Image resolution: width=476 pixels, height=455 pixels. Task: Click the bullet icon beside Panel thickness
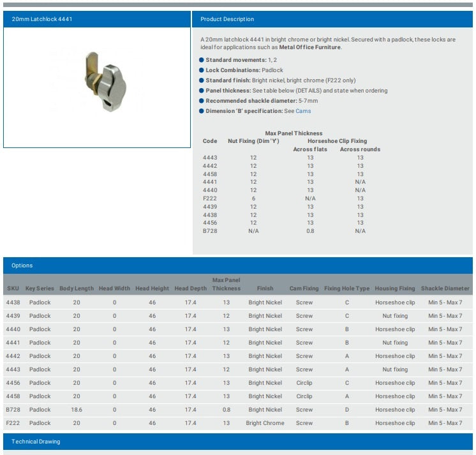pos(202,91)
